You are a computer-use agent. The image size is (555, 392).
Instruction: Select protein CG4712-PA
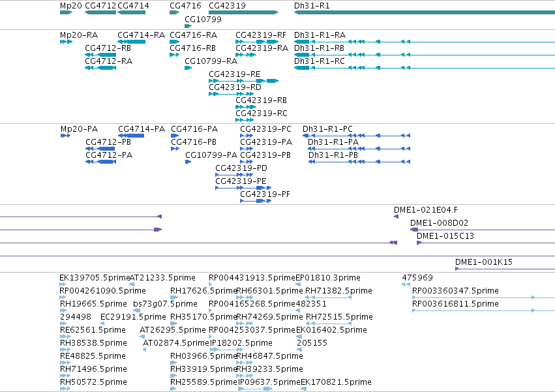(x=109, y=155)
